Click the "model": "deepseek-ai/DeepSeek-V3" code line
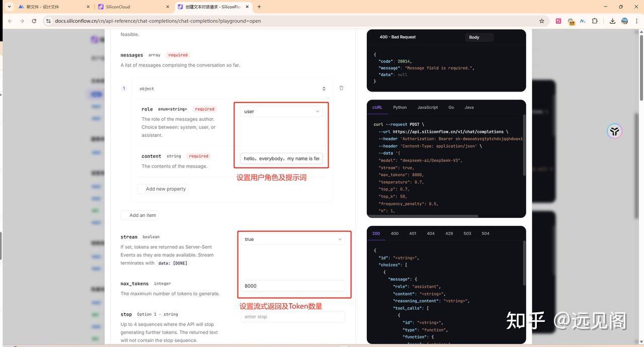Screen dimensions: 644x347 tap(421, 160)
